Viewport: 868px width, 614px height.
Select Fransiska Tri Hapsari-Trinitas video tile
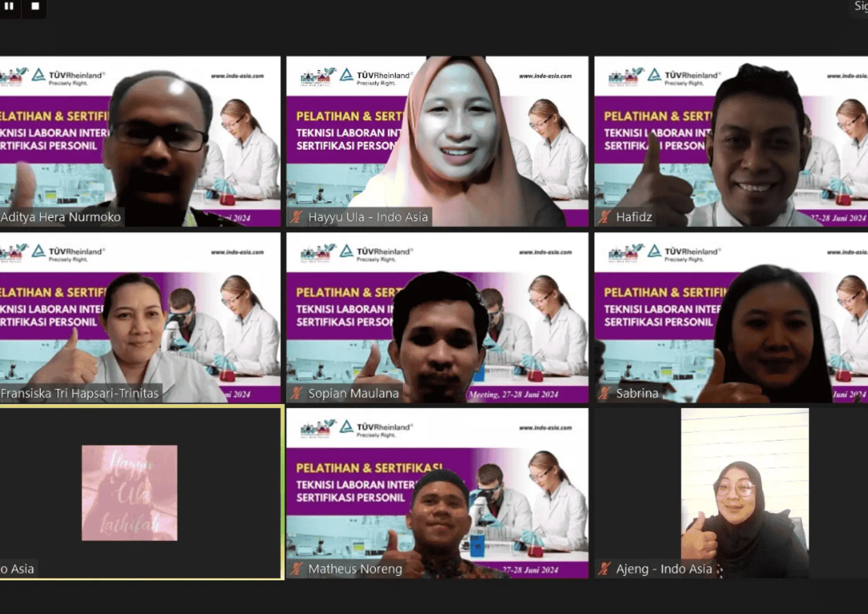[x=140, y=318]
